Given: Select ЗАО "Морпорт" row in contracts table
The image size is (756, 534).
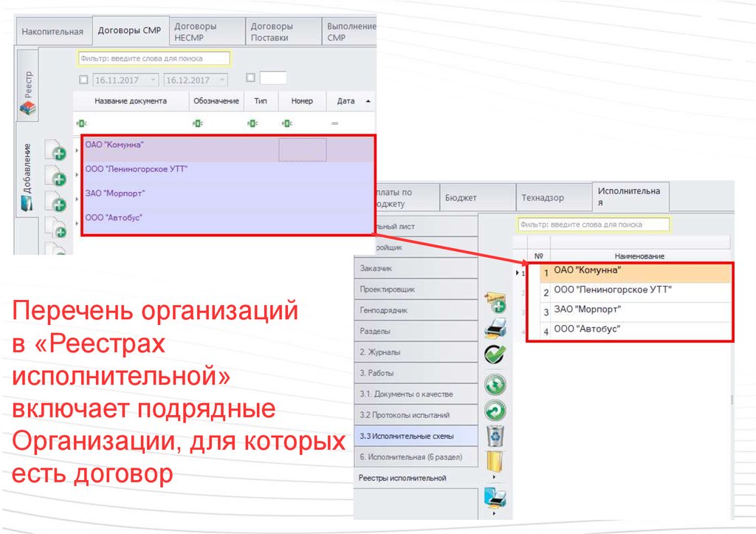Looking at the screenshot, I should (228, 198).
